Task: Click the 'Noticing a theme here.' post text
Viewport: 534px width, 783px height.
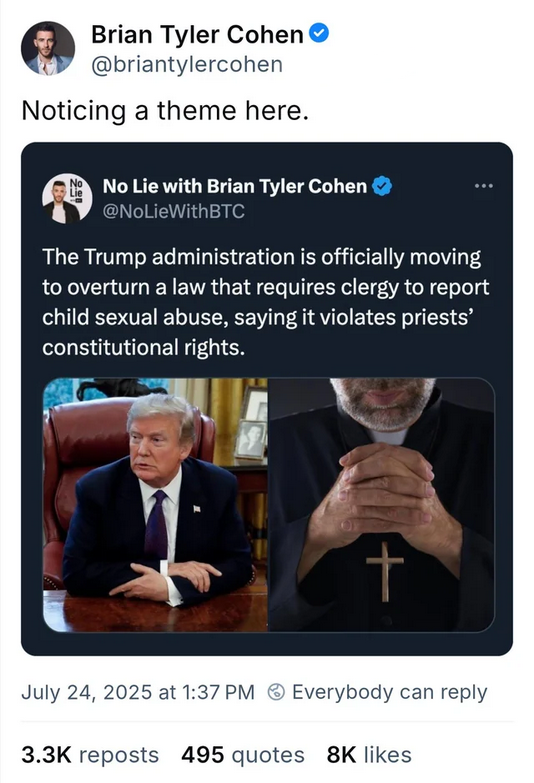Action: tap(165, 111)
